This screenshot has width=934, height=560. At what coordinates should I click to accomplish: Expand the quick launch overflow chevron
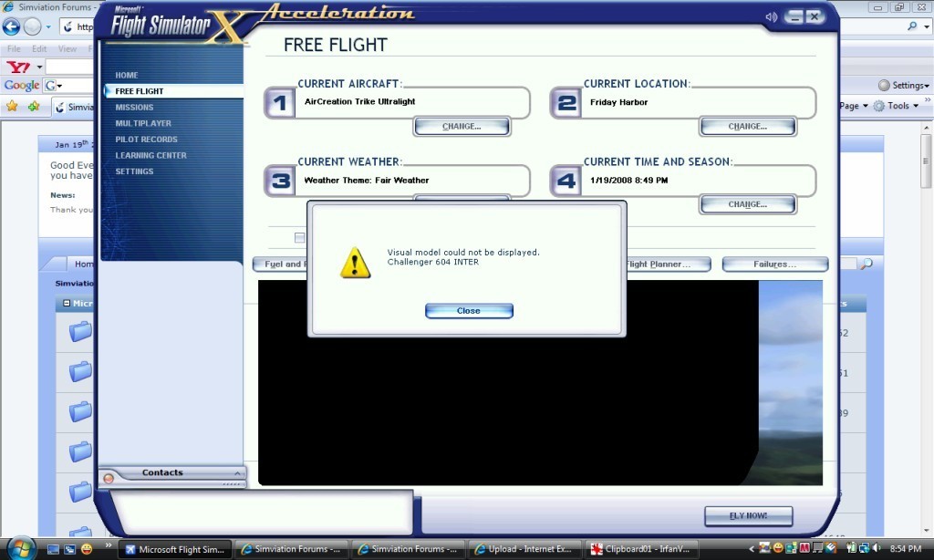(x=109, y=545)
